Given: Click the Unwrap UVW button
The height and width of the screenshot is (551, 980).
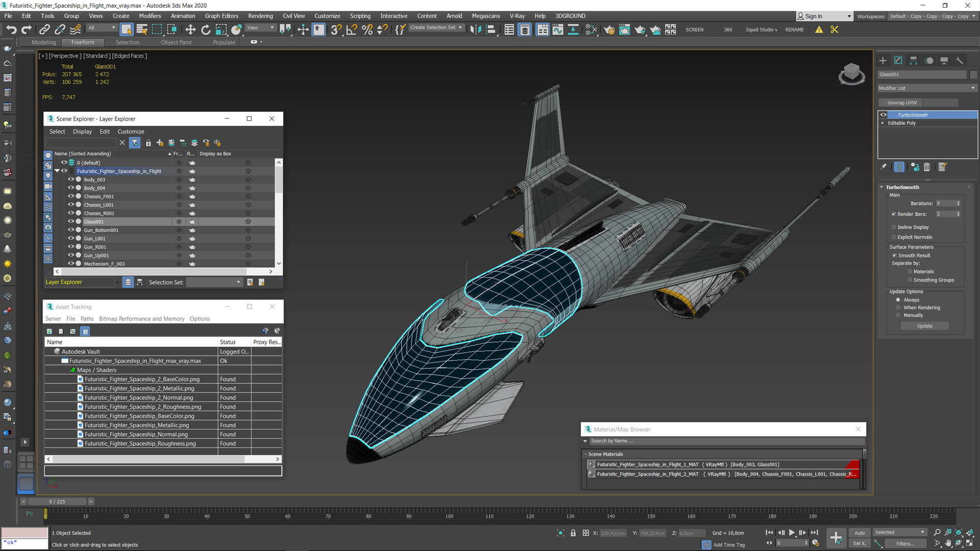Looking at the screenshot, I should pyautogui.click(x=902, y=103).
